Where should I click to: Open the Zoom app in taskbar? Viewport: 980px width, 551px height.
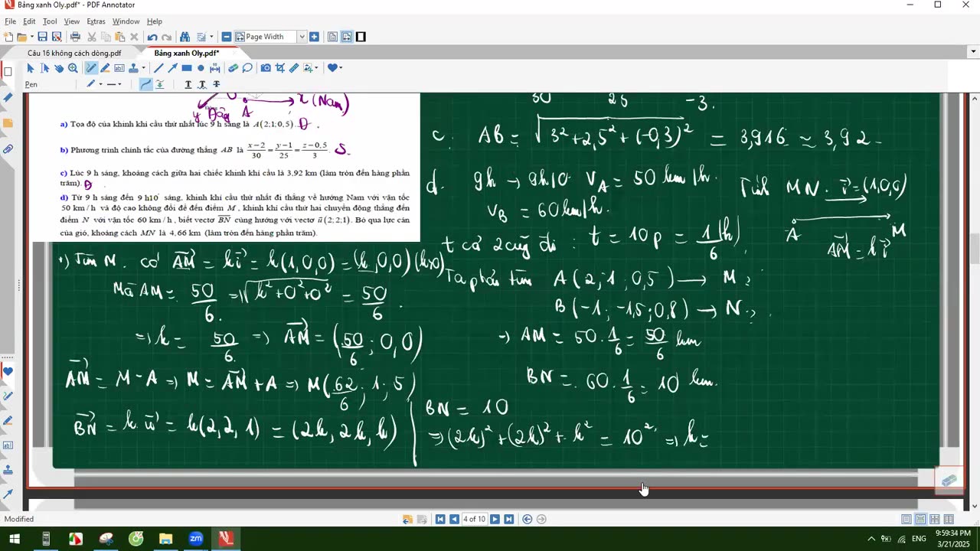(195, 539)
